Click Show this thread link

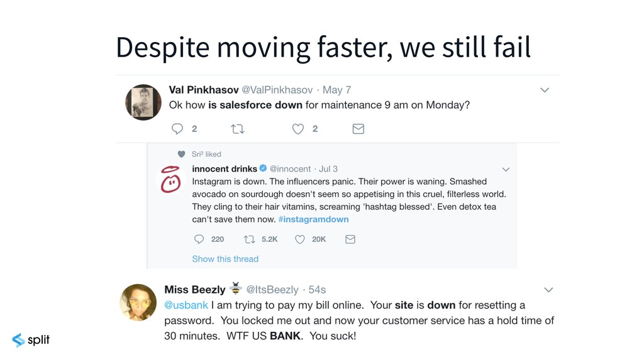pos(225,259)
